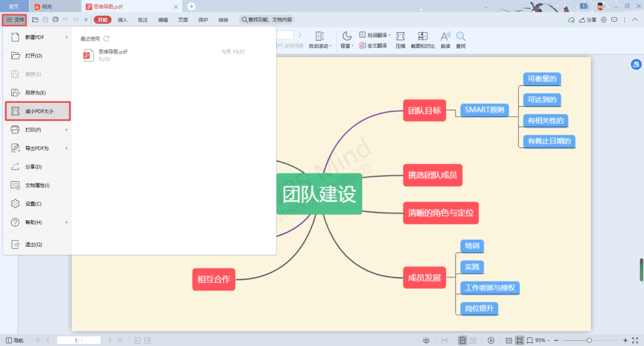644x346 pixels.
Task: Switch to single page view mode
Action: pyautogui.click(x=462, y=340)
